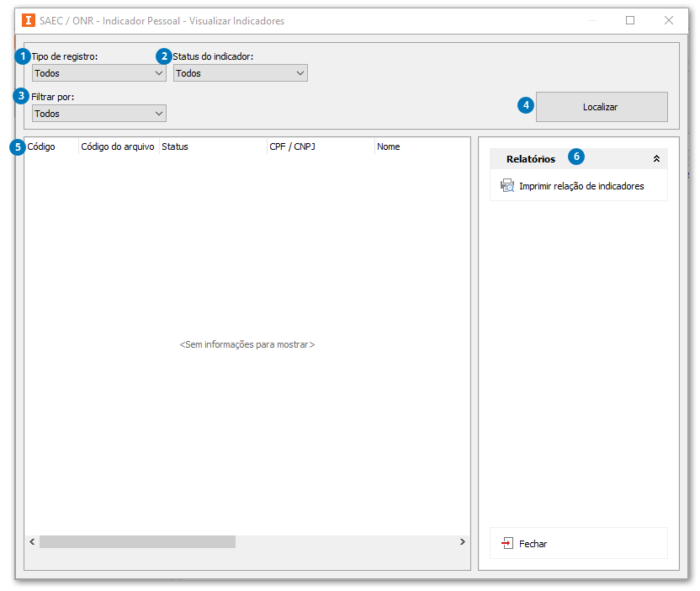
Task: Close the Visualizar Indicadores window
Action: [668, 20]
